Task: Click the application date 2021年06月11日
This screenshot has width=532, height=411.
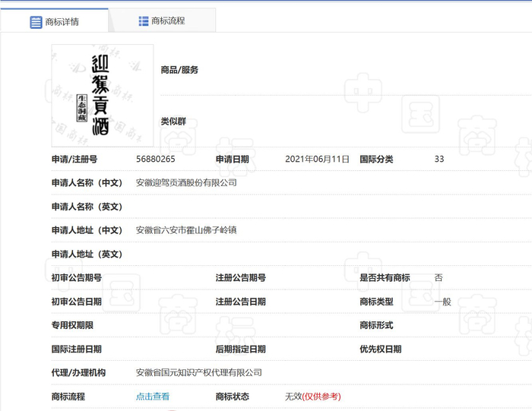Action: [x=317, y=160]
